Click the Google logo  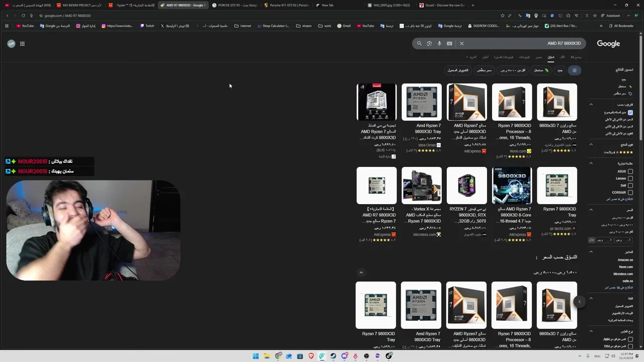tap(608, 44)
